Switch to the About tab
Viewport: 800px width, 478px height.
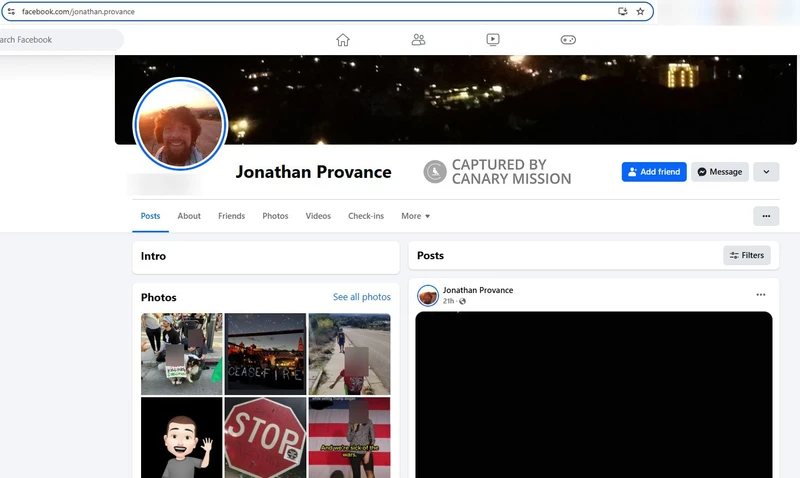pyautogui.click(x=189, y=216)
